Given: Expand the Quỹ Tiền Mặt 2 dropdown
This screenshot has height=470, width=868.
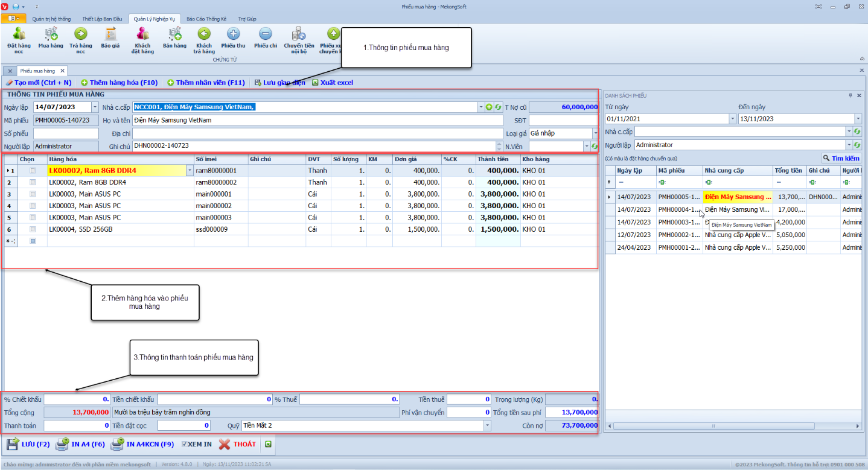Looking at the screenshot, I should click(x=487, y=425).
